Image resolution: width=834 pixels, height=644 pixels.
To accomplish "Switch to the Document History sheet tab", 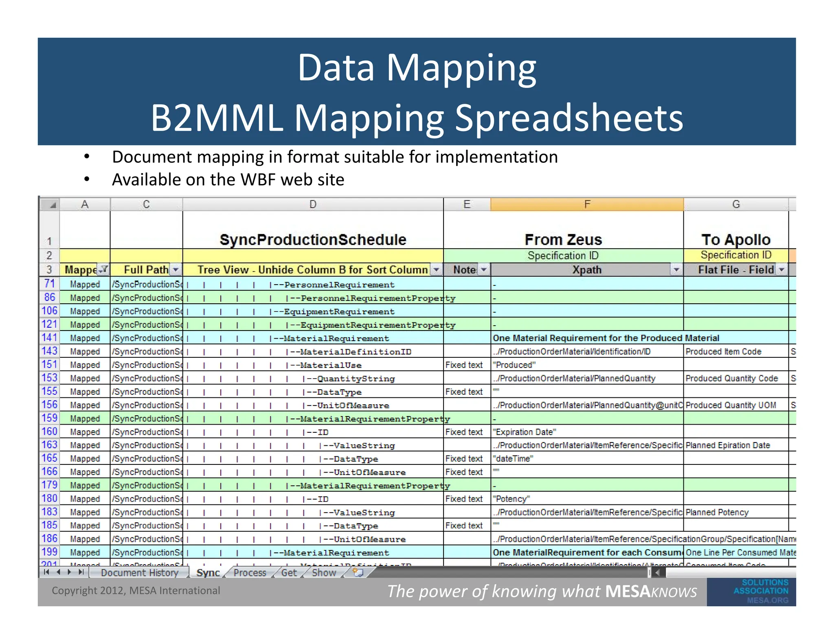I will (139, 572).
